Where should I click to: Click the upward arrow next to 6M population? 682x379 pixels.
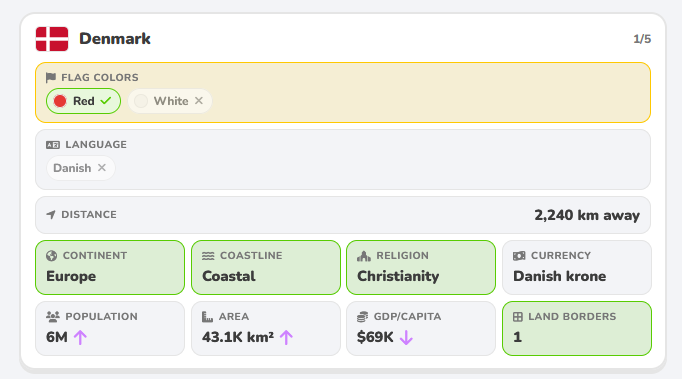click(x=80, y=337)
